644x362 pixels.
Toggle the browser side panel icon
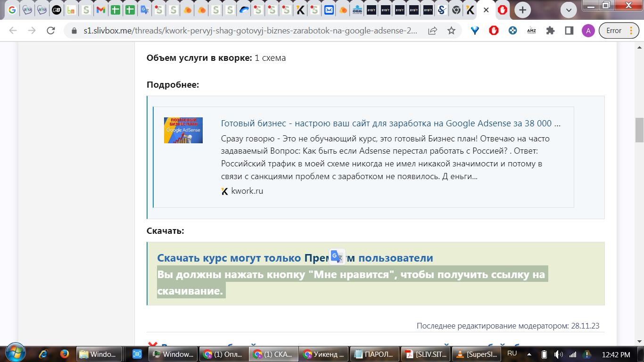point(569,31)
